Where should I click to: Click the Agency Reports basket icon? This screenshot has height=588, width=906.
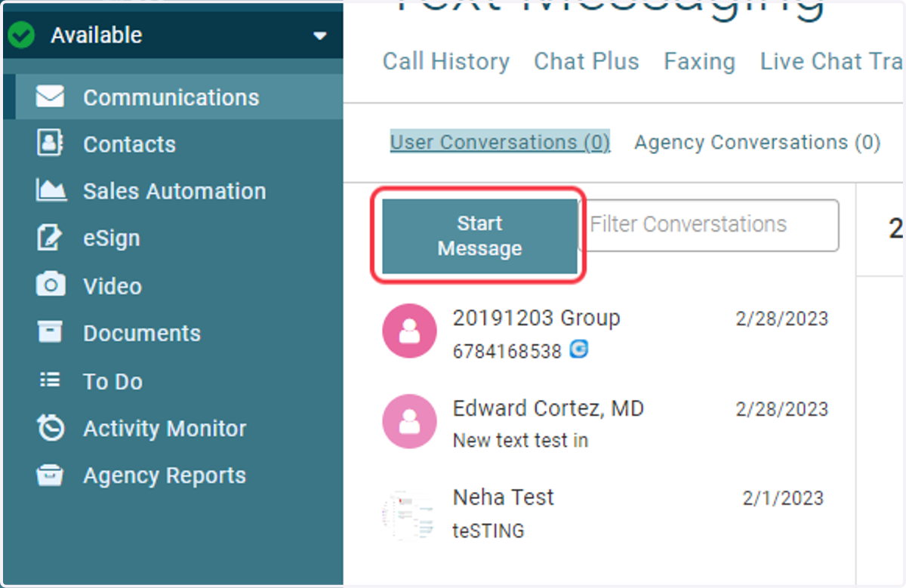pos(51,476)
